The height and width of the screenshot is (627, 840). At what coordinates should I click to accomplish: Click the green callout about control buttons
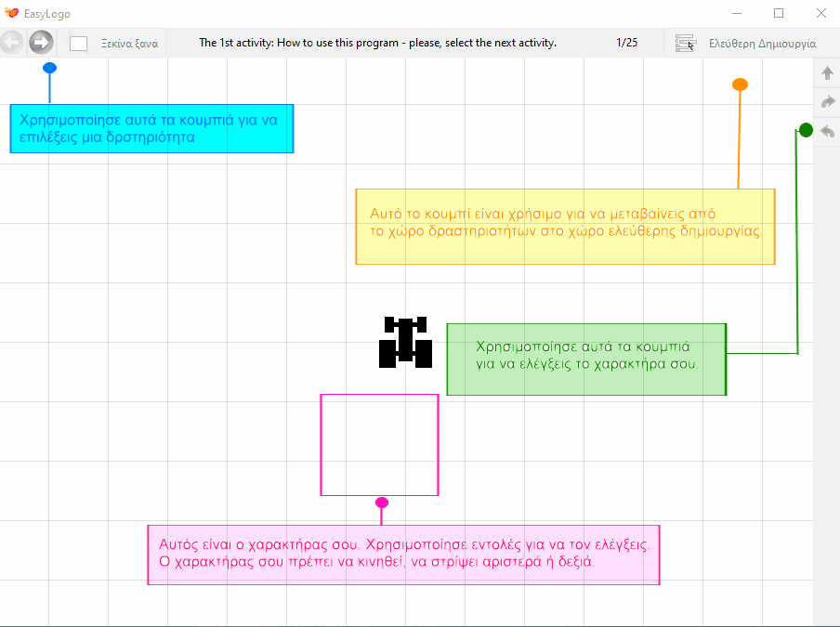586,359
